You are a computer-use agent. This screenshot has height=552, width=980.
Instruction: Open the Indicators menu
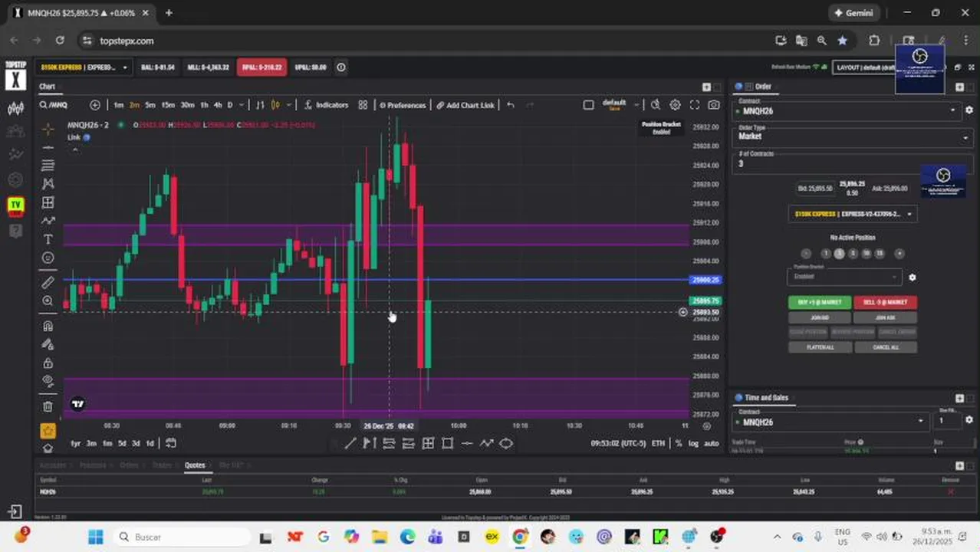coord(327,105)
